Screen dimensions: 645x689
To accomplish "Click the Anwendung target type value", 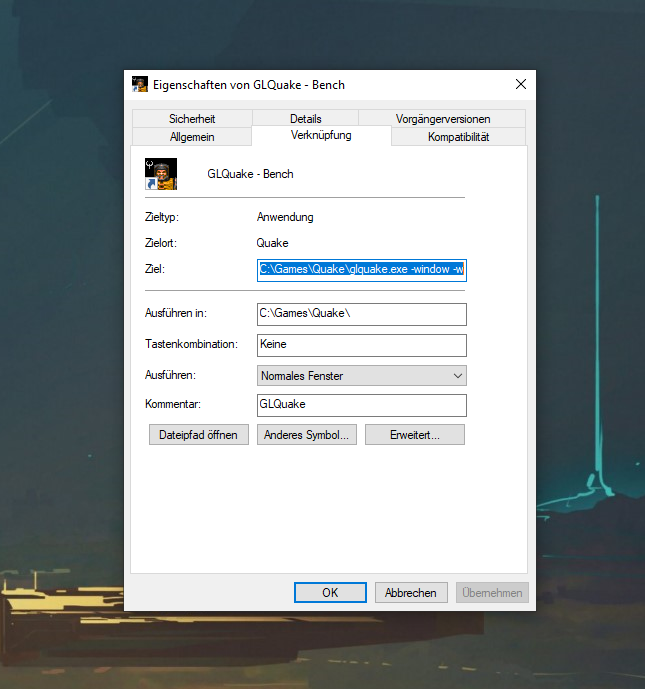I will [x=285, y=217].
